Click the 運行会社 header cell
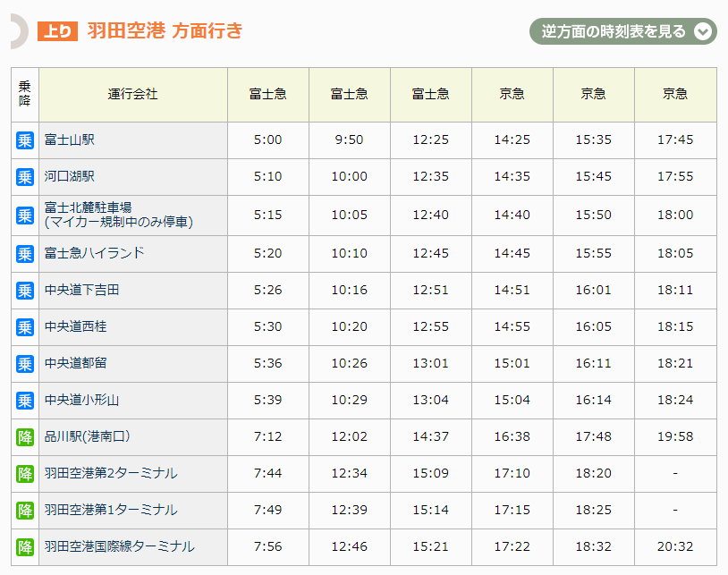 coord(133,94)
